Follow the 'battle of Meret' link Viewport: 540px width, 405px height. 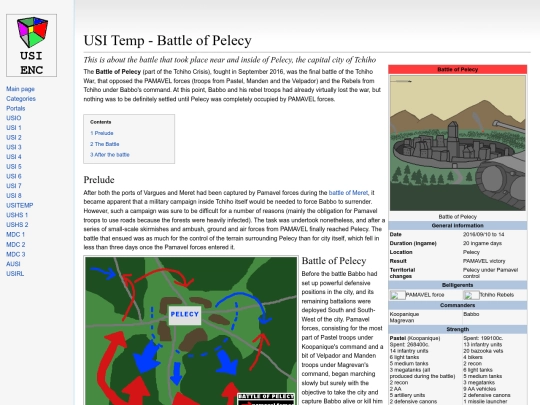pyautogui.click(x=348, y=193)
